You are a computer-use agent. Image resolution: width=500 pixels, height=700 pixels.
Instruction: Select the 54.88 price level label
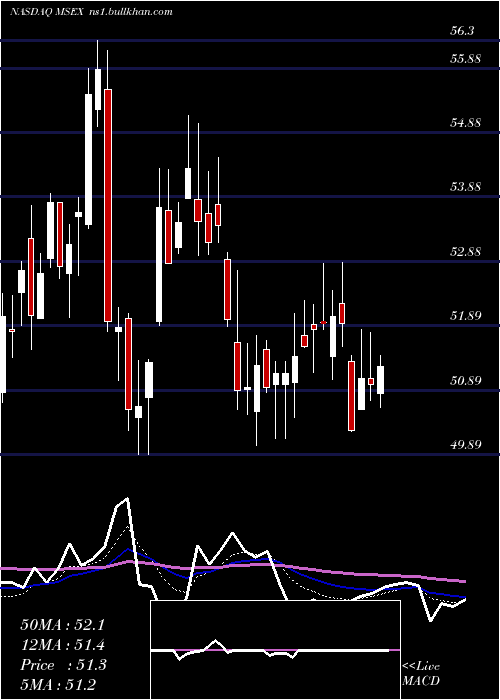466,122
